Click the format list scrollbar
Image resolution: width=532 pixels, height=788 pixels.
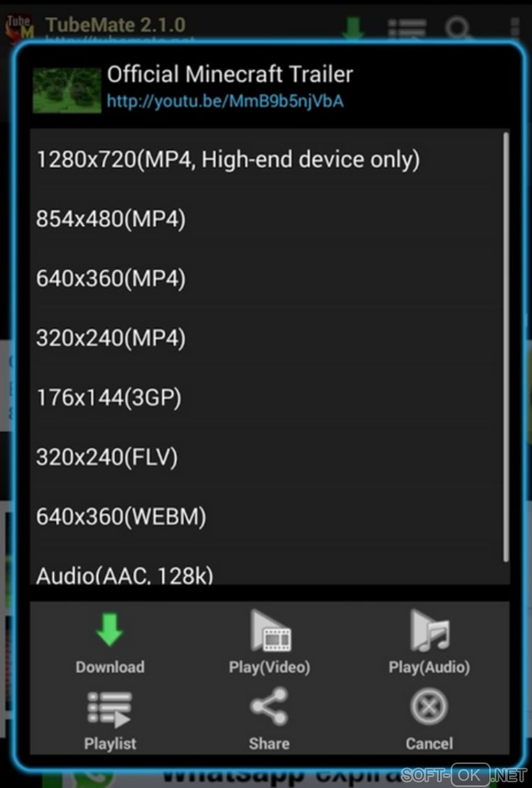[x=505, y=347]
